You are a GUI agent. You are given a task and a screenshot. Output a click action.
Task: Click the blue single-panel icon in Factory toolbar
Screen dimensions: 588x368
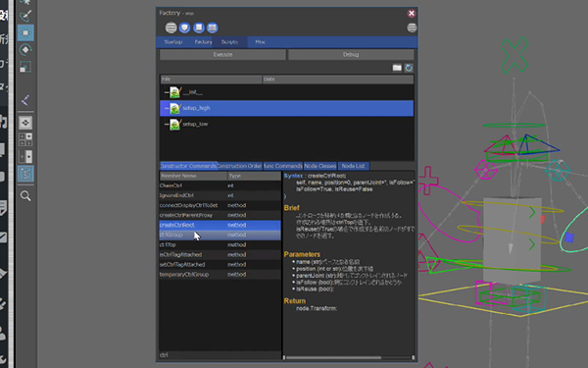198,27
